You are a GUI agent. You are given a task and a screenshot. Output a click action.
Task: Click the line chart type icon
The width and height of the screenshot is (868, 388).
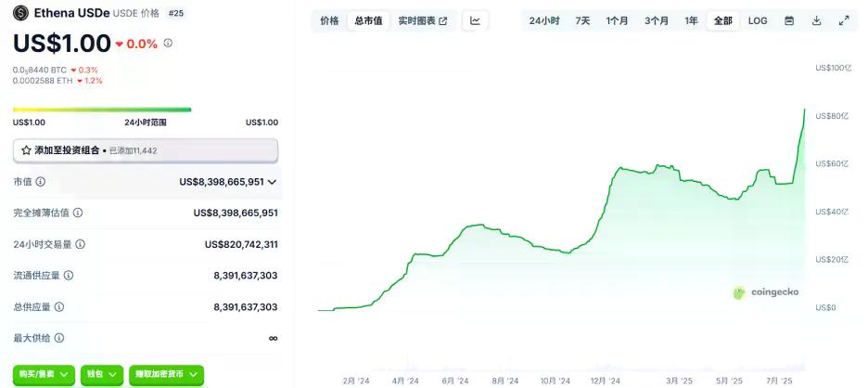point(475,20)
